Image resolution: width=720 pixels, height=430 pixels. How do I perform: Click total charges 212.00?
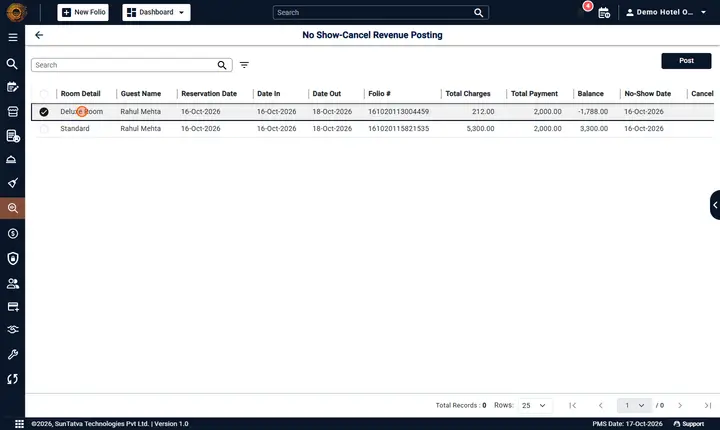[483, 112]
